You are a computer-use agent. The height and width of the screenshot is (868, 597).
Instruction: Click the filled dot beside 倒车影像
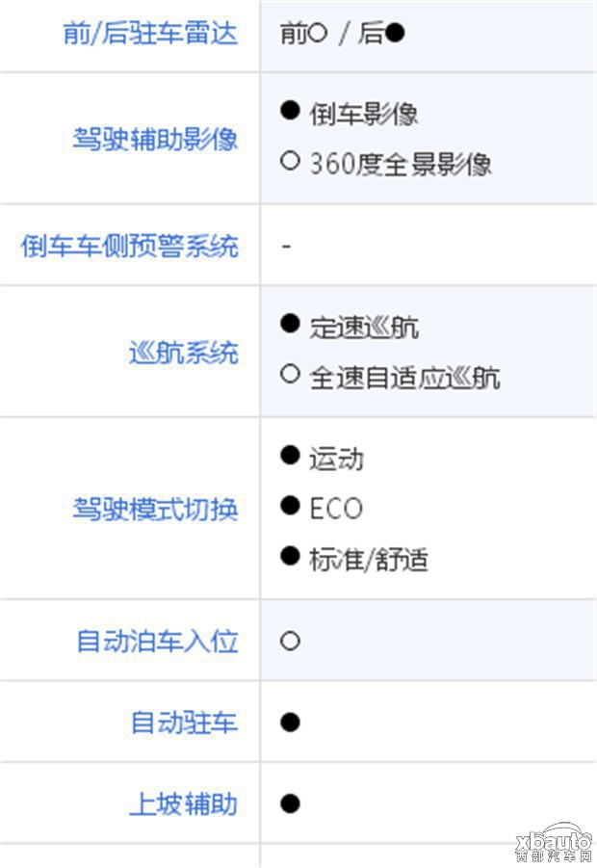[x=290, y=110]
